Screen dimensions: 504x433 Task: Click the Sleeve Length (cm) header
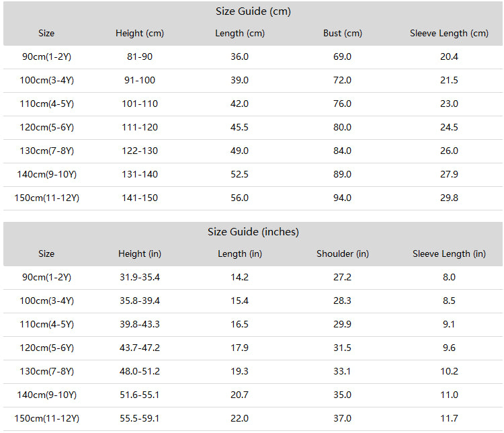449,34
